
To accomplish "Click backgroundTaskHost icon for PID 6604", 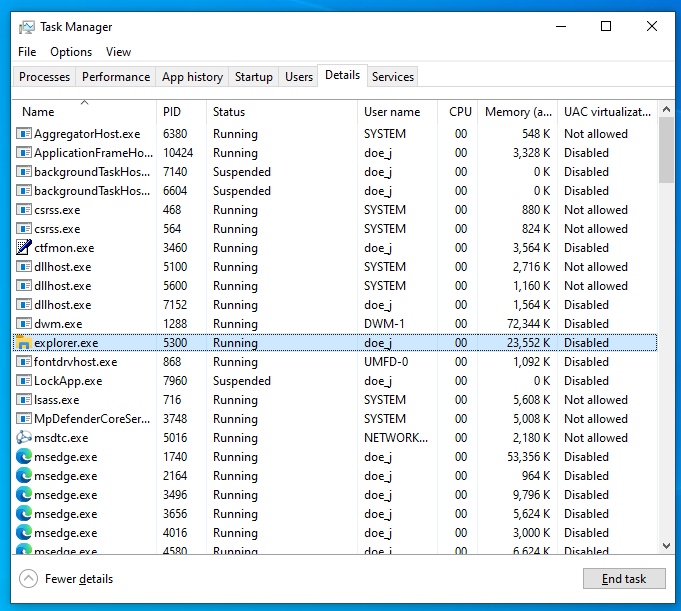I will point(24,191).
